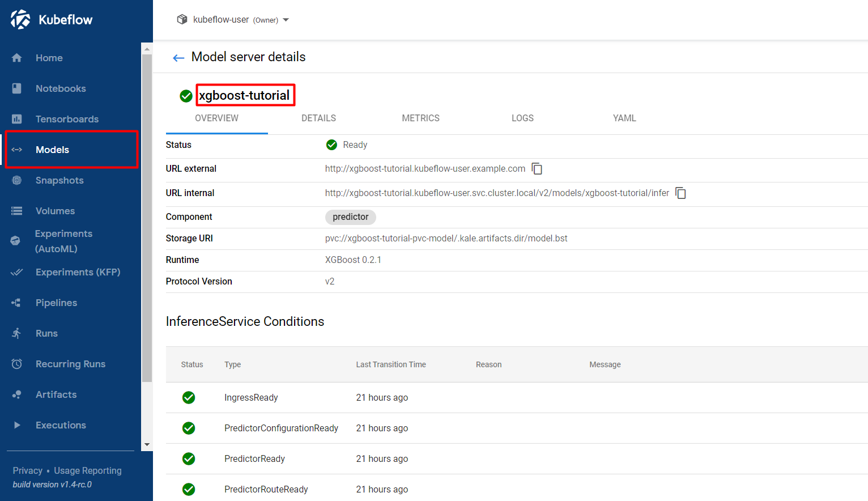Copy the internal URL
The image size is (868, 501).
pyautogui.click(x=680, y=193)
